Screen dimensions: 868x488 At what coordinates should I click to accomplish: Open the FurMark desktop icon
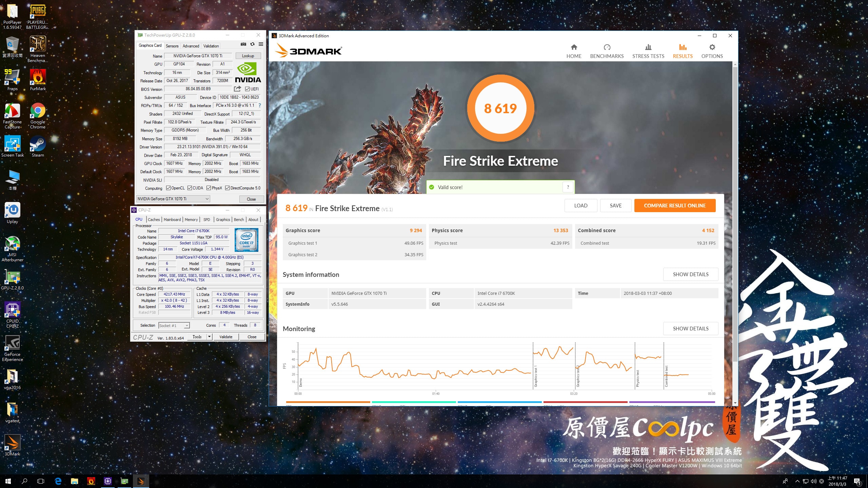pos(38,80)
